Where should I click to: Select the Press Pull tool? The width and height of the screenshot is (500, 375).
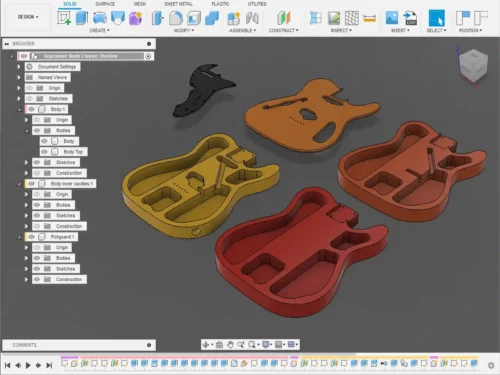coord(157,18)
